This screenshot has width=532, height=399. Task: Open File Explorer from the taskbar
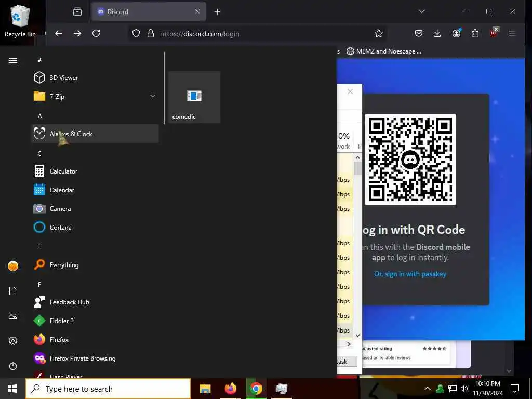[x=205, y=389]
